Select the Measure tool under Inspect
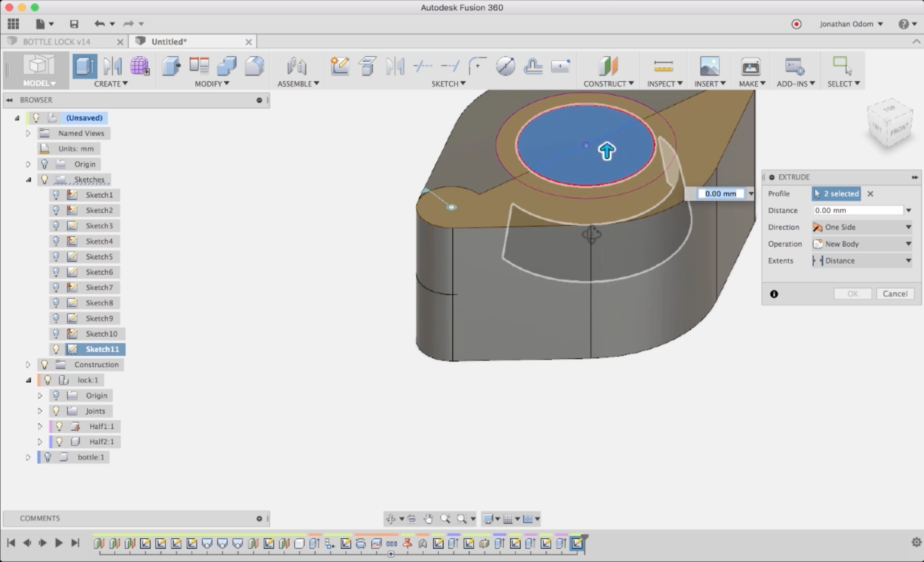This screenshot has width=924, height=562. pyautogui.click(x=663, y=66)
